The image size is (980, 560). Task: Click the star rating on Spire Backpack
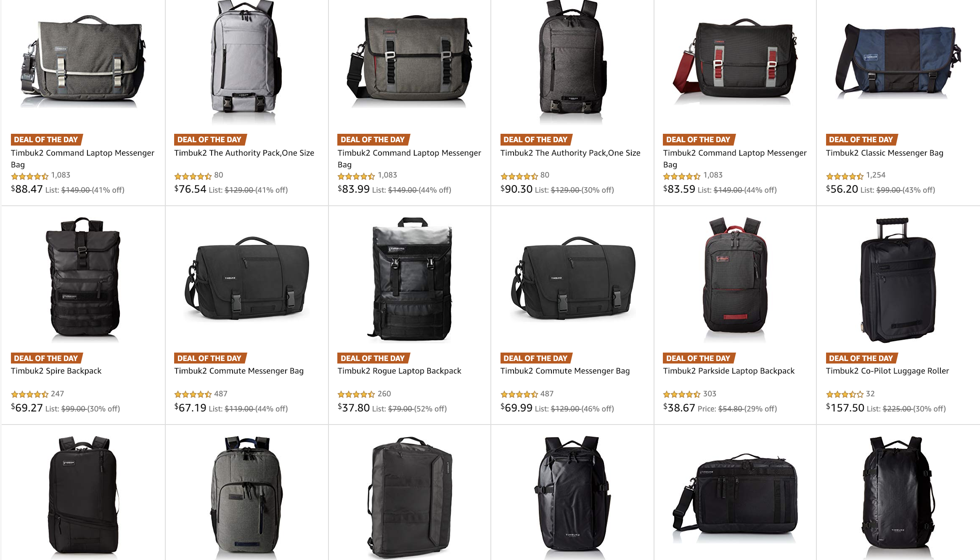tap(30, 394)
